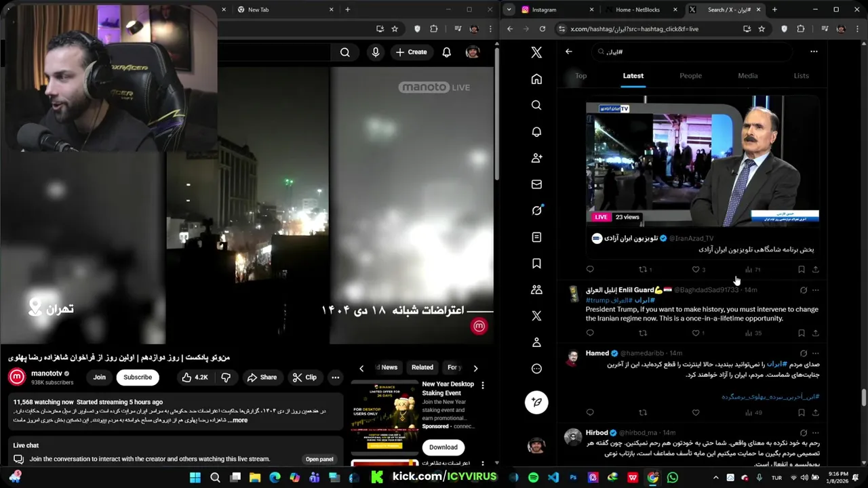The width and height of the screenshot is (868, 488).
Task: Open Explore search in X sidebar
Action: tap(536, 105)
